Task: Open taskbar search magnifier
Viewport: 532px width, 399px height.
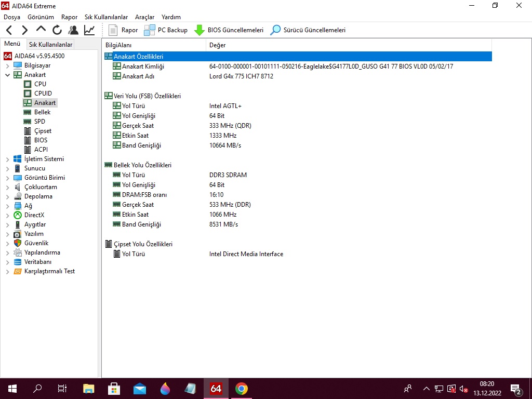Action: coord(37,389)
